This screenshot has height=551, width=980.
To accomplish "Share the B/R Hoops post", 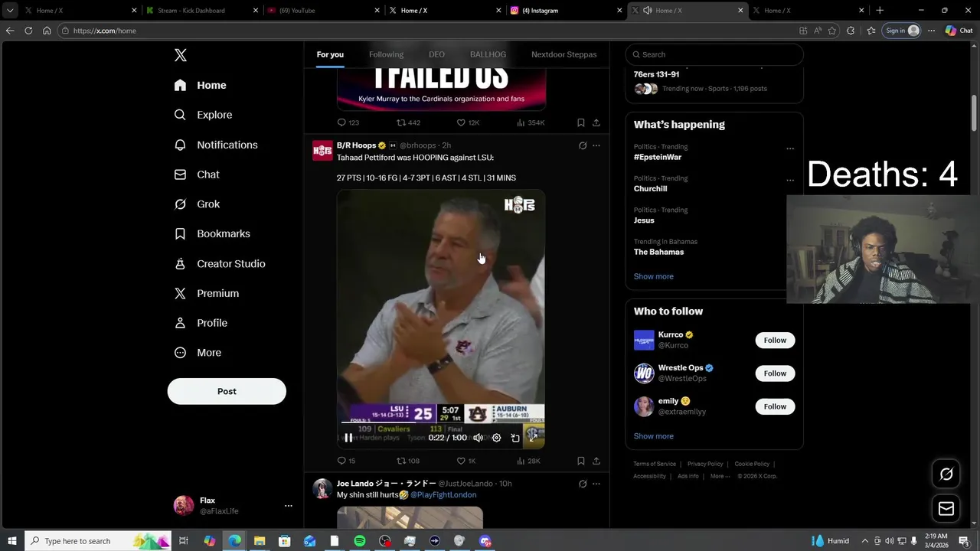I will [596, 461].
